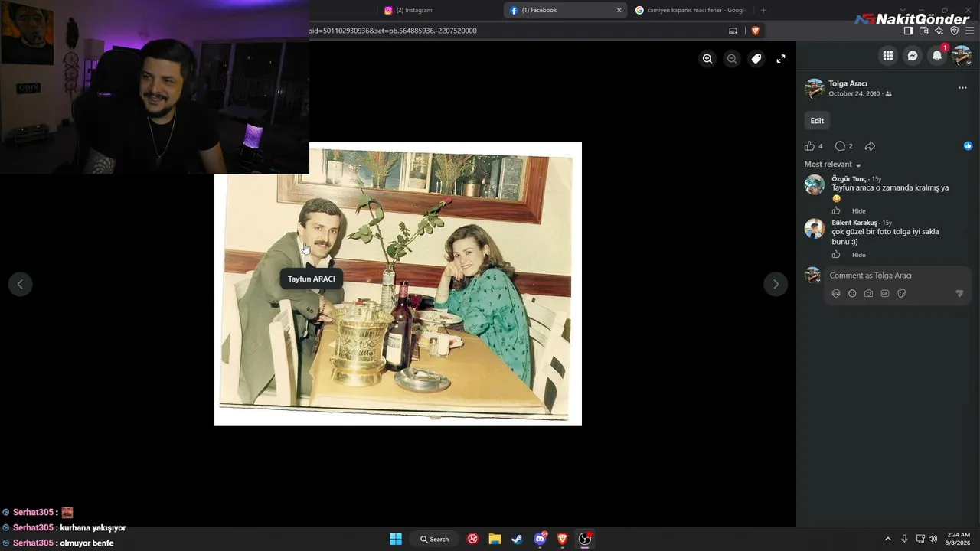Click the blue like reaction badge
The height and width of the screenshot is (551, 980).
pos(968,146)
